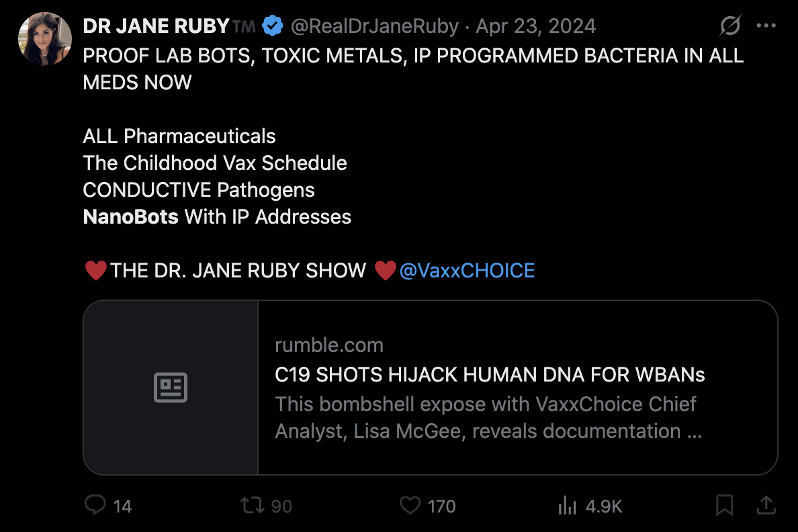Viewport: 798px width, 532px height.
Task: Repost the tweet using retweet icon
Action: 251,505
